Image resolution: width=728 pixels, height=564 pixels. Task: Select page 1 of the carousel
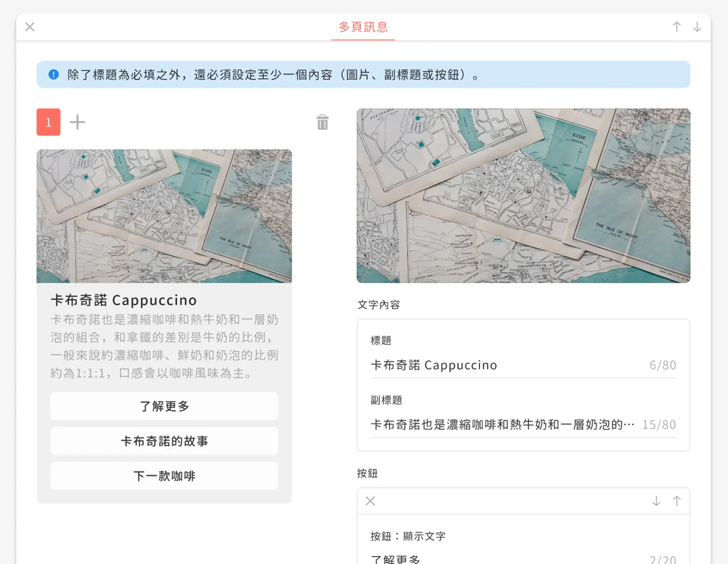48,122
